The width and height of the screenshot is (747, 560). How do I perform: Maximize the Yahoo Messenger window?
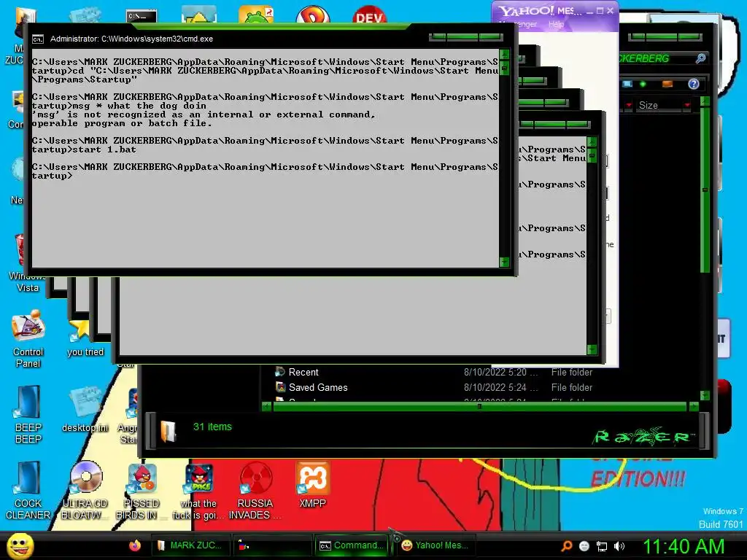[600, 10]
